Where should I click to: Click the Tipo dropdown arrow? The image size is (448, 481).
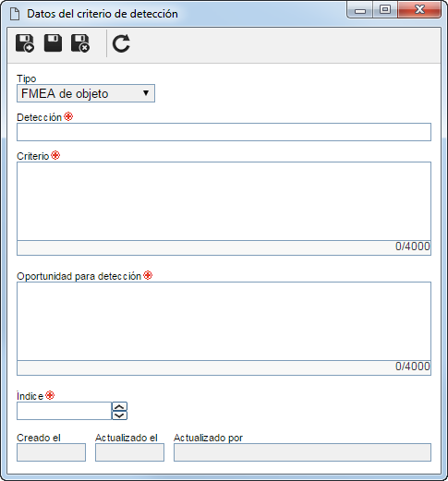pyautogui.click(x=146, y=93)
